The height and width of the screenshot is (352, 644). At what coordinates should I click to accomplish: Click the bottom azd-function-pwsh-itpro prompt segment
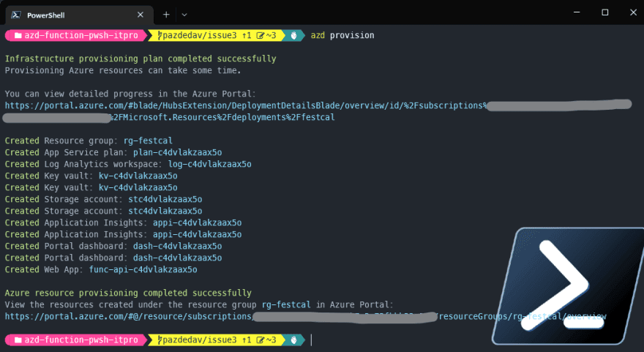[x=76, y=340]
